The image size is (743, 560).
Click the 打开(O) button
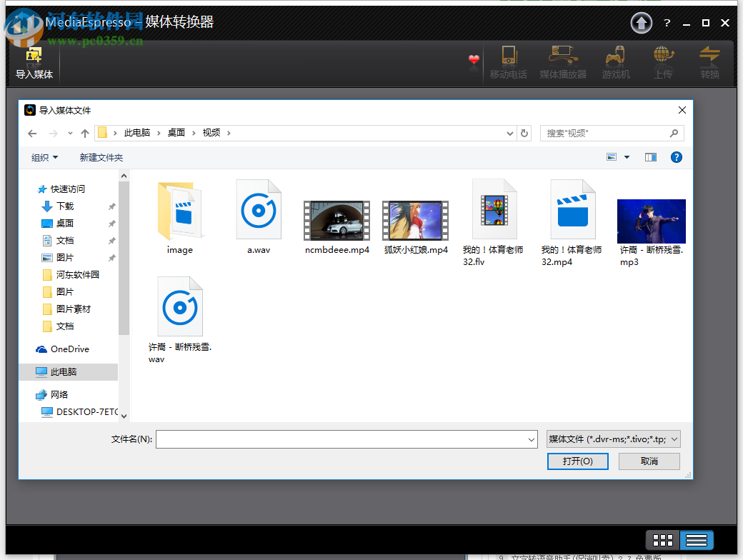(577, 461)
